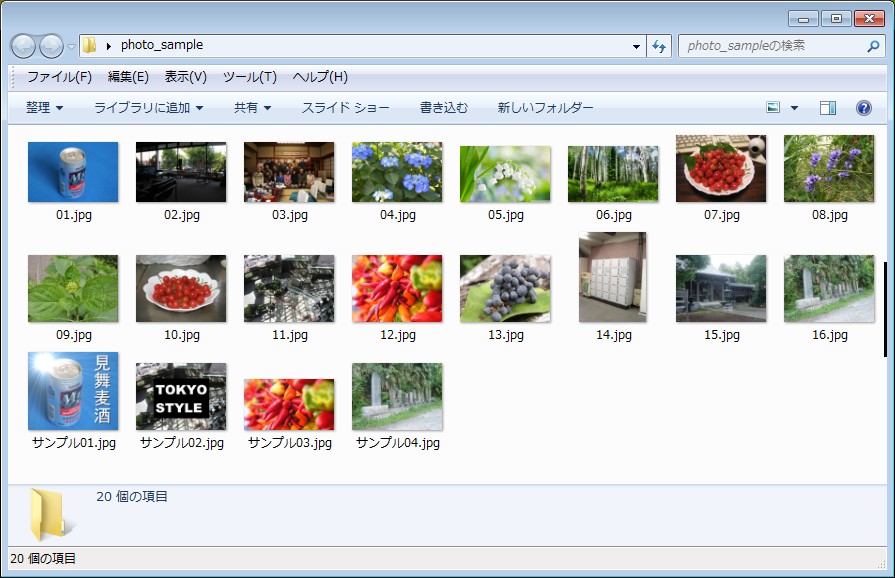Click the refresh button beside address bar
Viewport: 895px width, 578px height.
pos(659,46)
